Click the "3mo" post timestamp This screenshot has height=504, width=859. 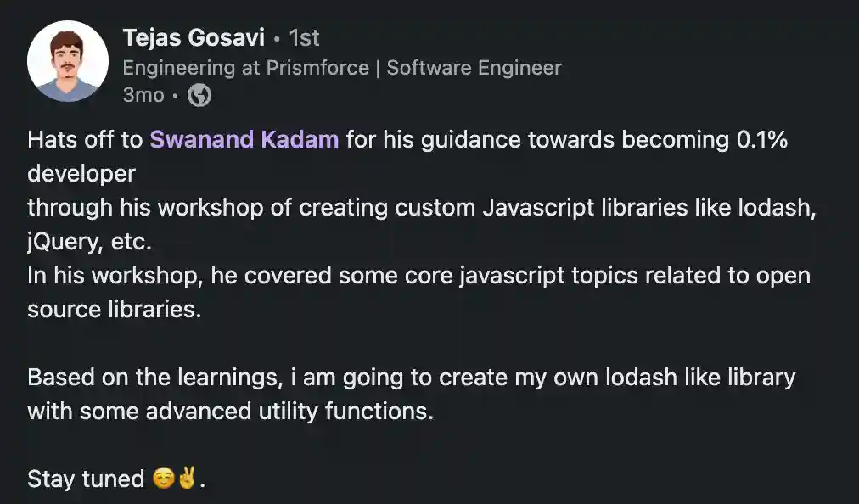(143, 95)
